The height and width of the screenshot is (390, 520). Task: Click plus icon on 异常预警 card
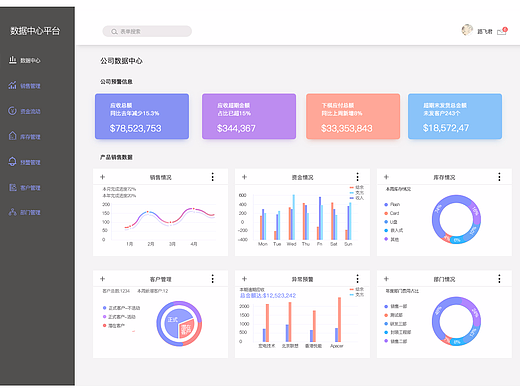tap(244, 279)
